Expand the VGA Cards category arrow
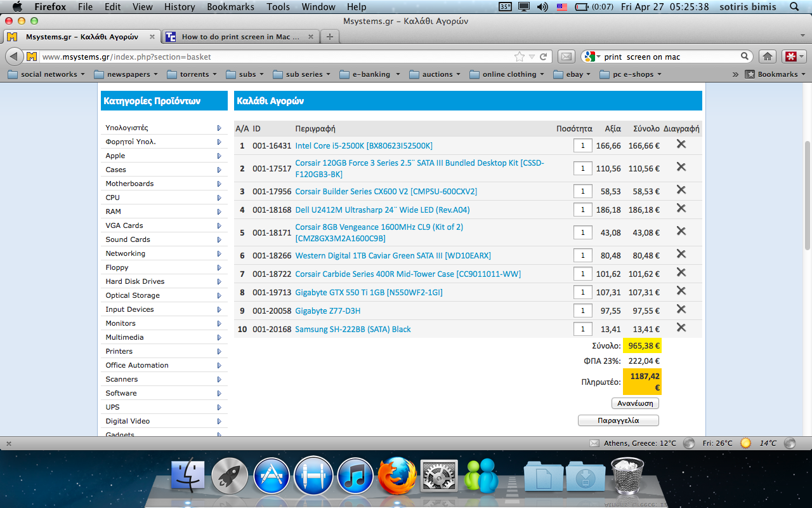The image size is (812, 508). (x=219, y=225)
